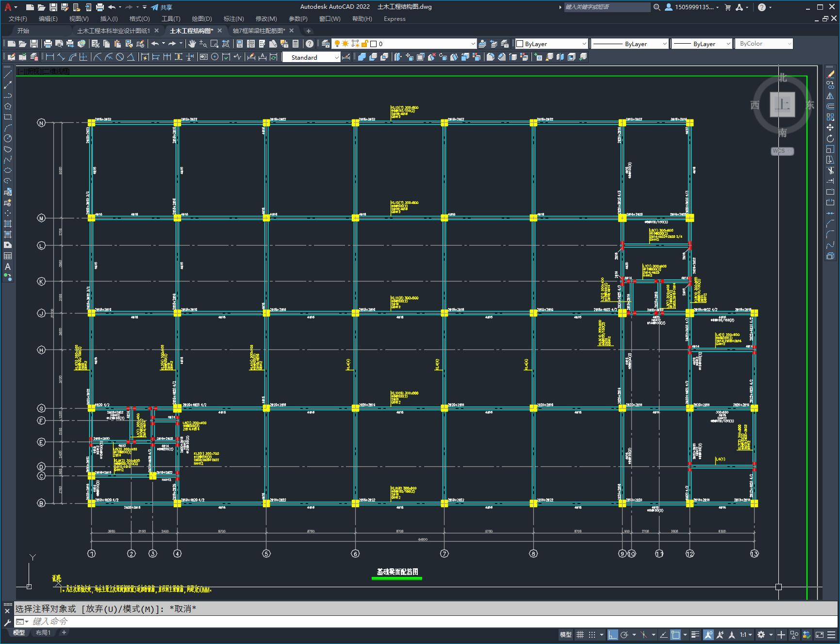Toggle isometric drafting in status bar
The width and height of the screenshot is (840, 644).
click(x=644, y=634)
